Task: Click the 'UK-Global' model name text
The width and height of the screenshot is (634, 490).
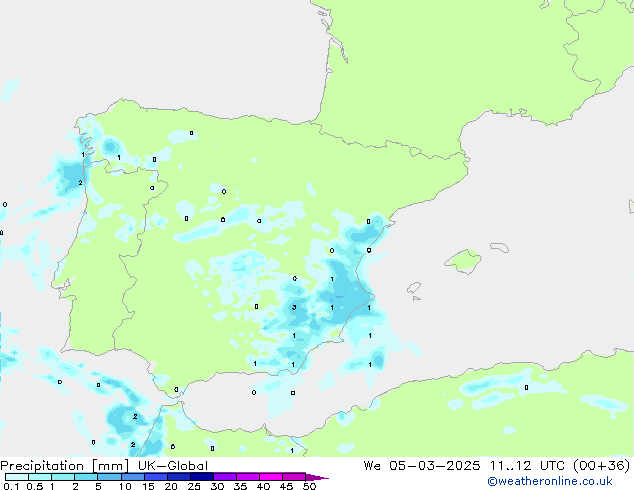Action: [x=173, y=466]
